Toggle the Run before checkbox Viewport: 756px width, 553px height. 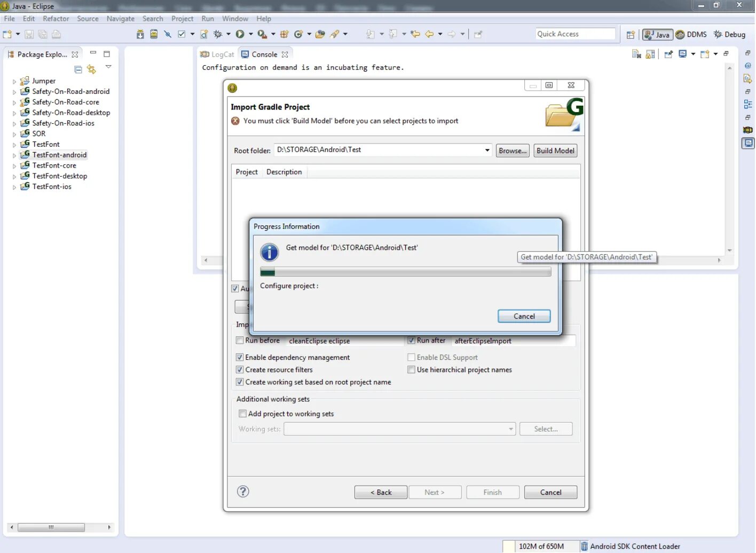[240, 340]
